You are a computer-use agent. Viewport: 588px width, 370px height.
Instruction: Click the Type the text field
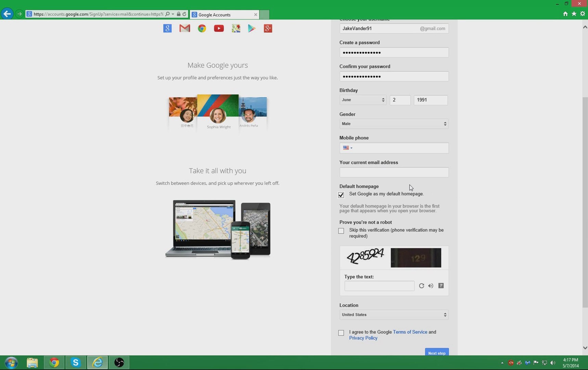[x=379, y=286]
